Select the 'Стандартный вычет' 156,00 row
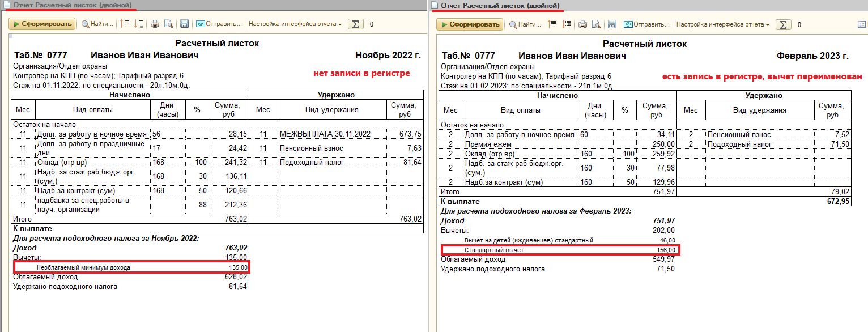 click(559, 250)
